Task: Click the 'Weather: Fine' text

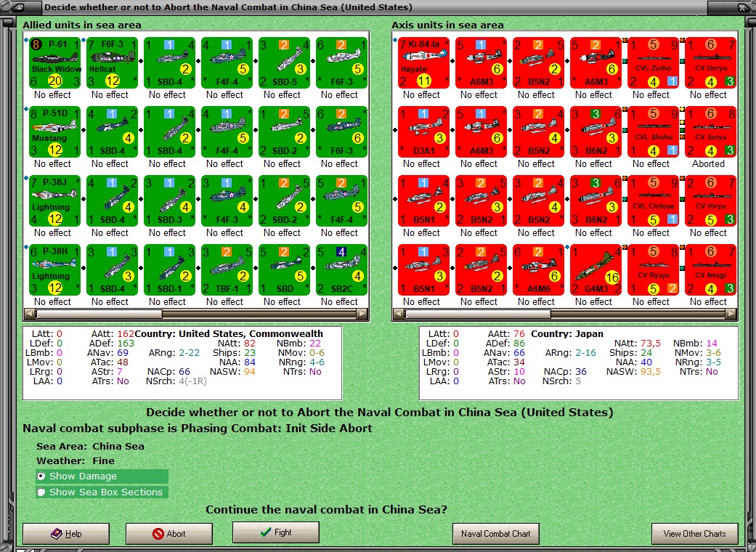Action: [x=76, y=461]
